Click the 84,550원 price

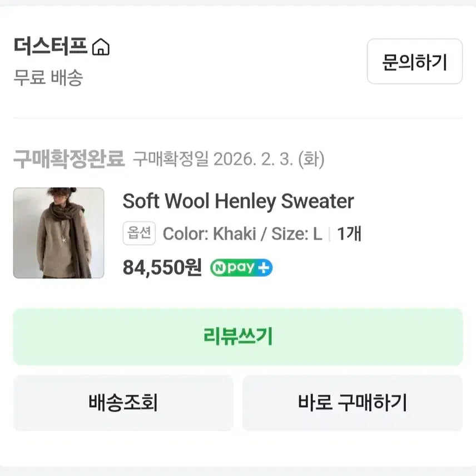coord(162,268)
